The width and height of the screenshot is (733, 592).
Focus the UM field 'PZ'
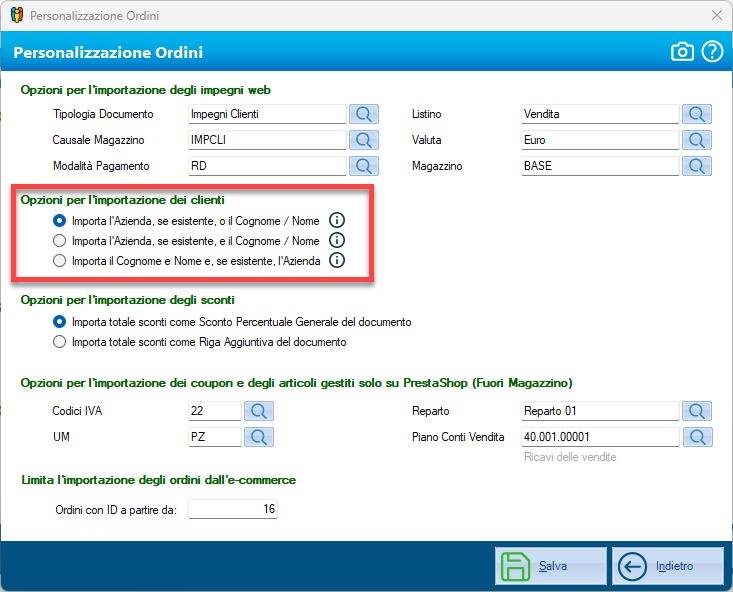pyautogui.click(x=215, y=437)
